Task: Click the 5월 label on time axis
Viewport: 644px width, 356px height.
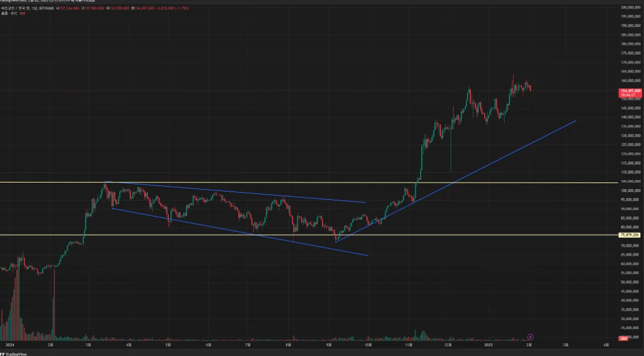Action: [x=168, y=345]
